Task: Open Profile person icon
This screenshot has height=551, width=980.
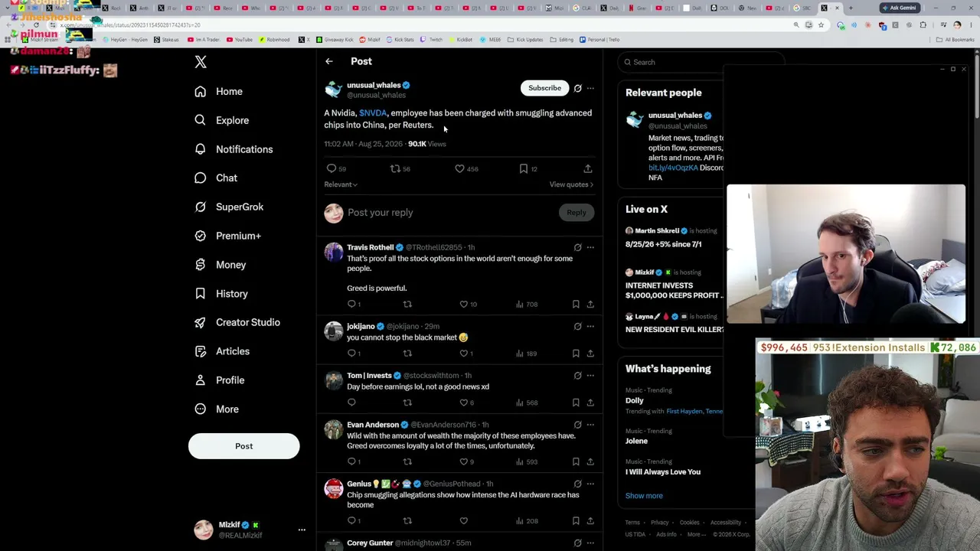Action: 200,380
